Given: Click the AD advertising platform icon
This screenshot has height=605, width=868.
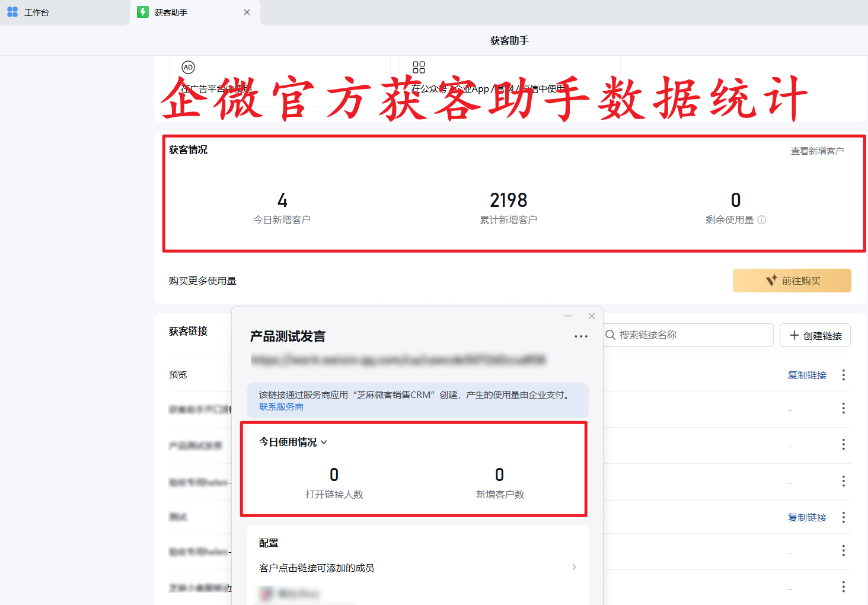Looking at the screenshot, I should tap(188, 67).
